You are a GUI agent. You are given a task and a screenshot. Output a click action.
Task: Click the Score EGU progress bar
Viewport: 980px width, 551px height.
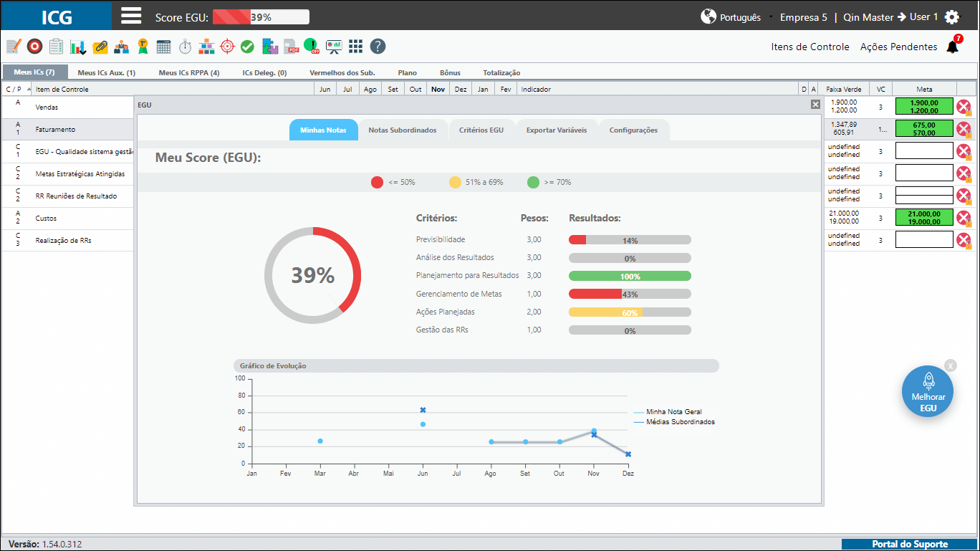tap(261, 17)
